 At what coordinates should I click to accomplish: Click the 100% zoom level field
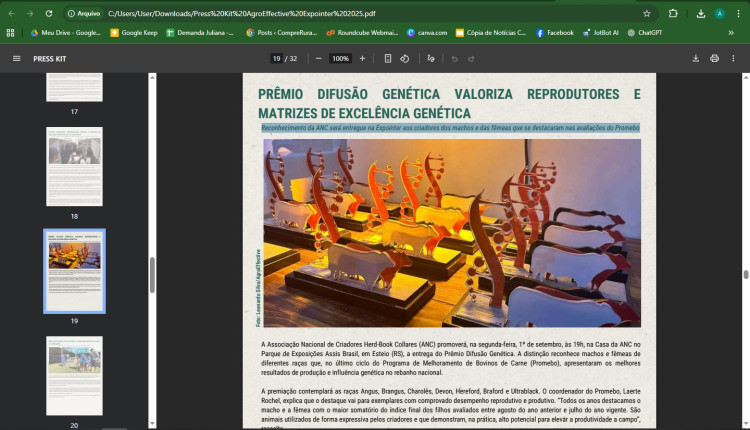(340, 58)
